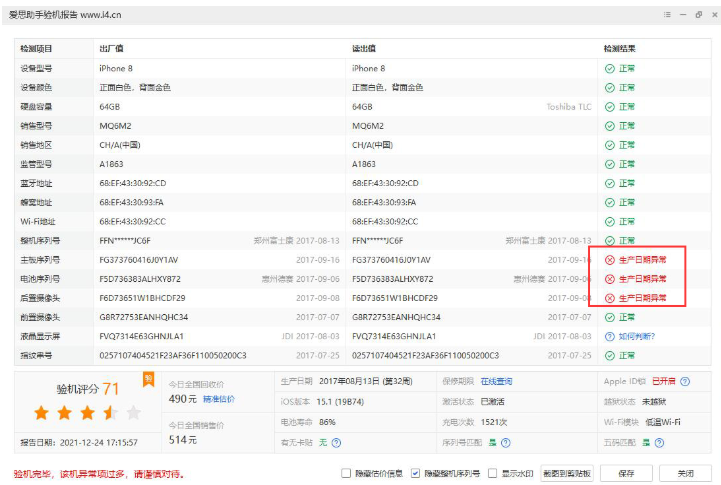This screenshot has height=485, width=721.
Task: Click green check icon in 指纹串号 row
Action: coord(610,355)
